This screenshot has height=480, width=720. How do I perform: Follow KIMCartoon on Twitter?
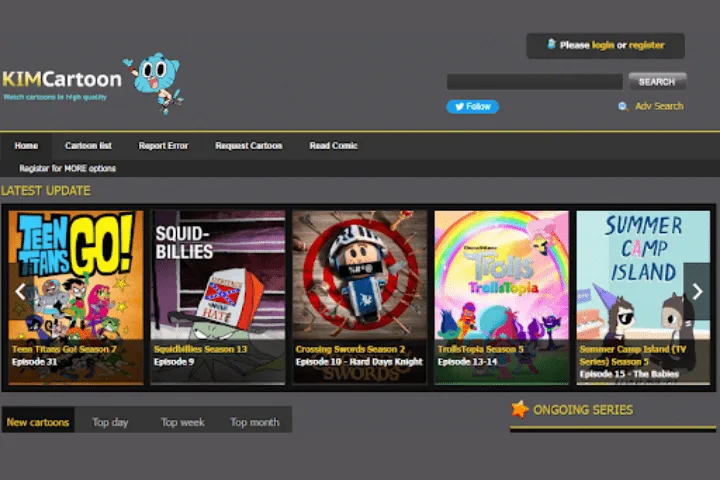(472, 107)
